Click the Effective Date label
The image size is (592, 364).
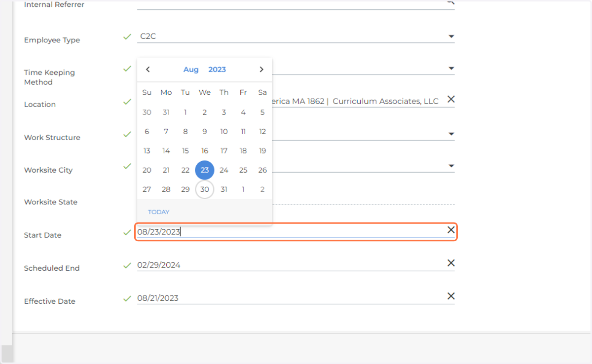click(x=50, y=301)
